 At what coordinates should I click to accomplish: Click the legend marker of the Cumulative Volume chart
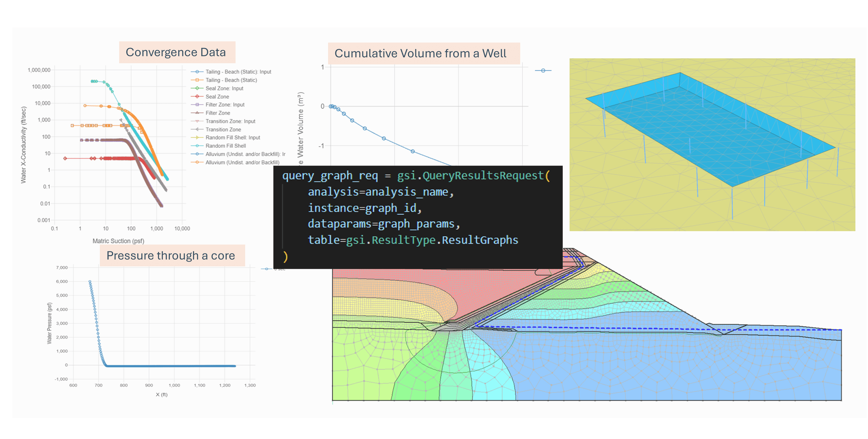tap(543, 71)
